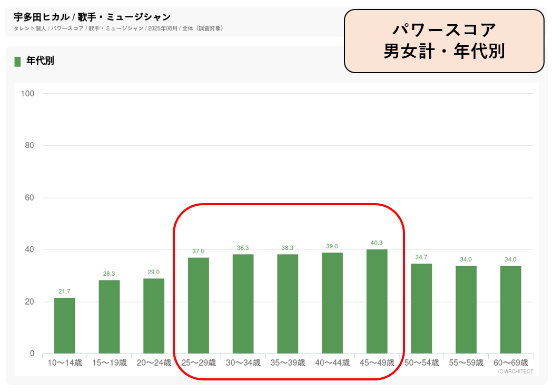Select the 15〜19歳 bar showing 28.3

109,316
